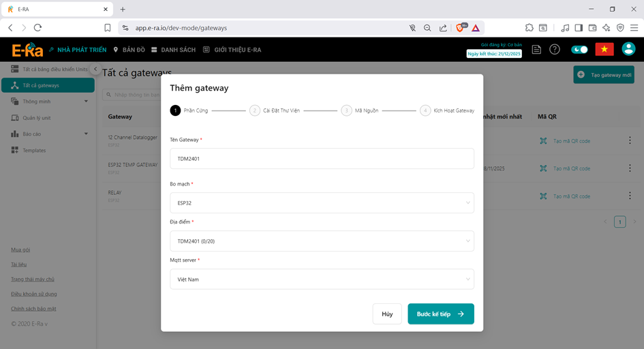Open the user profile avatar icon
The image size is (644, 349).
[x=628, y=49]
